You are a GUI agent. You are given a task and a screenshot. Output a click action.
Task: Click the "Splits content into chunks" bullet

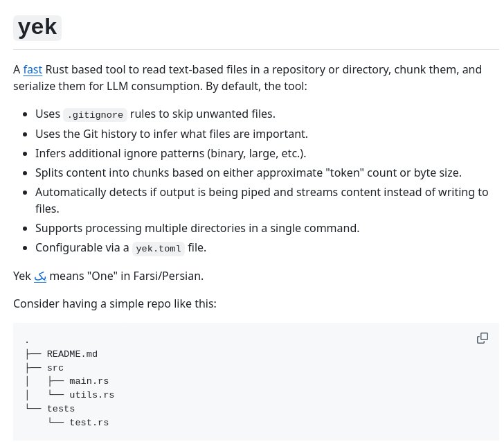[249, 173]
